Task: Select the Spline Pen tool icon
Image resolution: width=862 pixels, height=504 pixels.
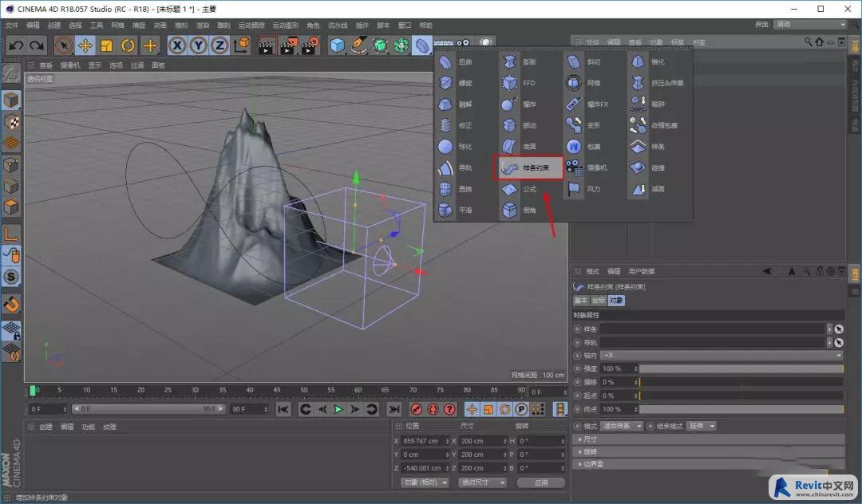Action: [358, 45]
